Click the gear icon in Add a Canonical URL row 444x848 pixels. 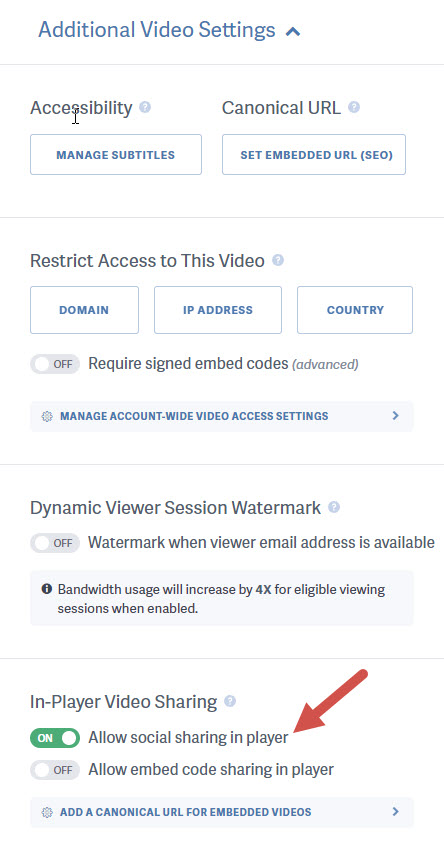[x=47, y=812]
